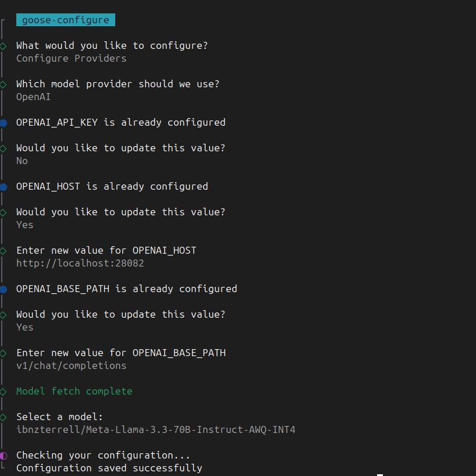Click the diamond marker beside "Model fetch complete"

tap(3, 391)
